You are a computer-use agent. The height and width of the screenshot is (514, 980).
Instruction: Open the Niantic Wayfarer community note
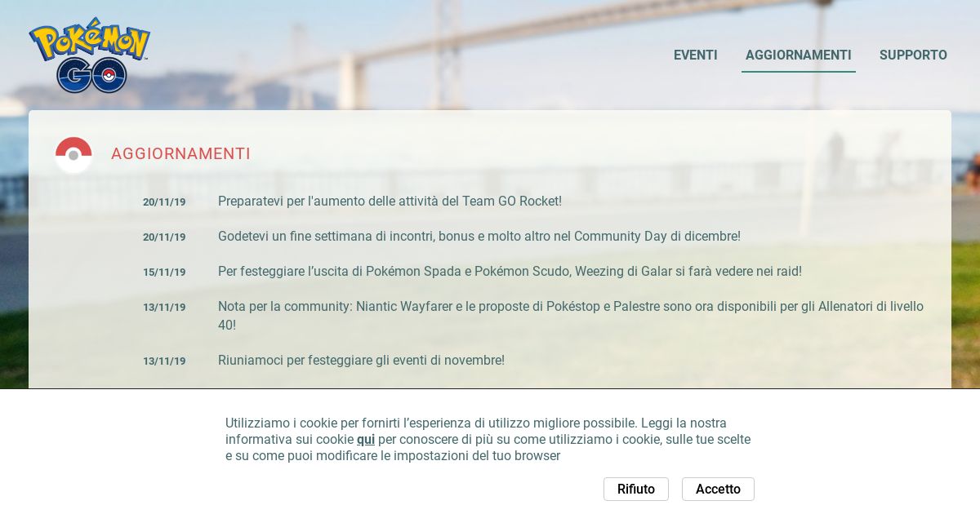tap(571, 316)
